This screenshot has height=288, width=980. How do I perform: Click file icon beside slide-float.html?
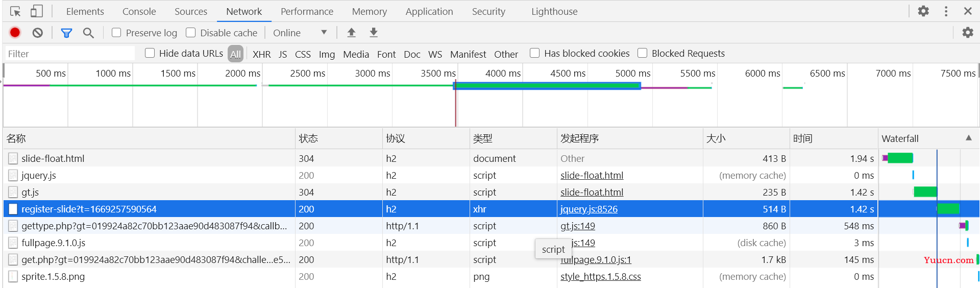[x=13, y=158]
